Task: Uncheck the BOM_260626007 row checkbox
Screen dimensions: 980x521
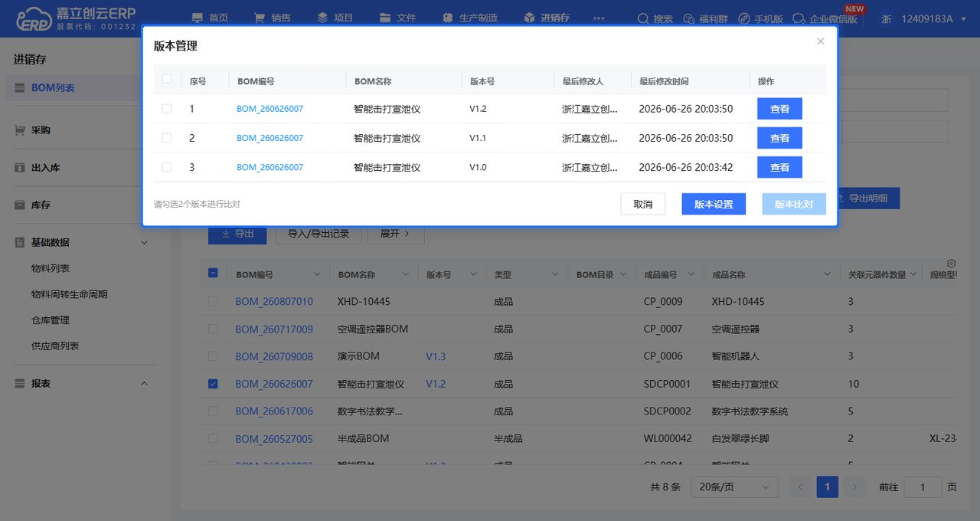Action: pyautogui.click(x=213, y=384)
